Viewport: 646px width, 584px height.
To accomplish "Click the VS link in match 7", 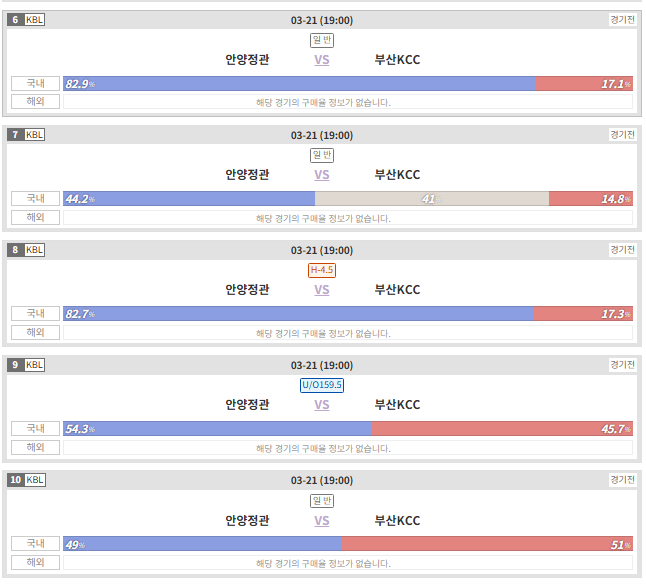I will (x=322, y=175).
